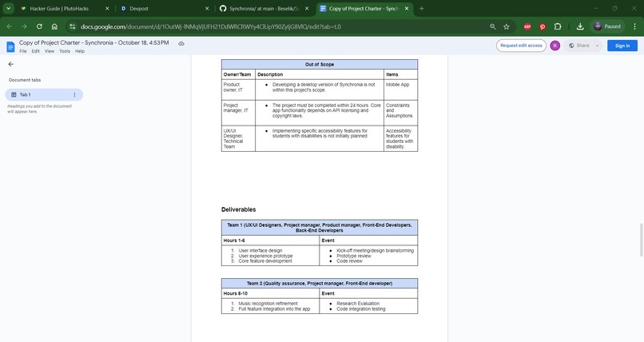Click Request edit access button
Screen dimensions: 644x342
pos(521,46)
